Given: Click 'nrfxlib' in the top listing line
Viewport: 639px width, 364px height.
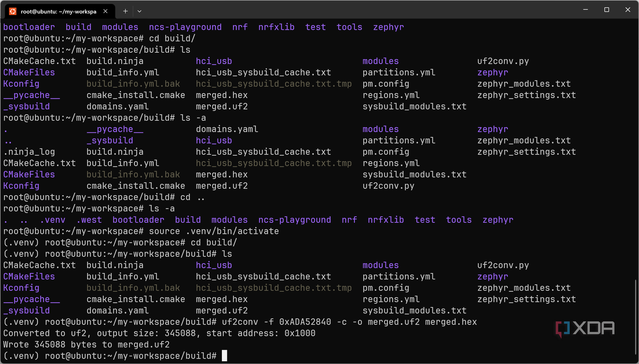Looking at the screenshot, I should 277,27.
